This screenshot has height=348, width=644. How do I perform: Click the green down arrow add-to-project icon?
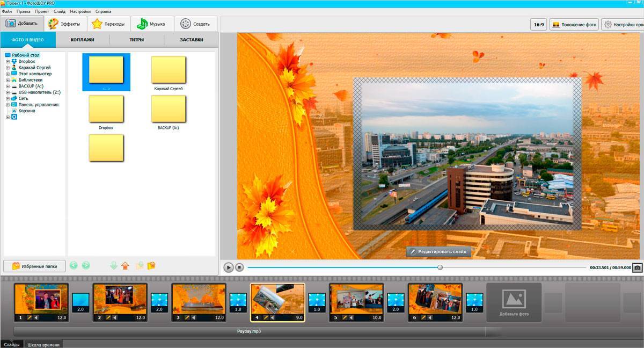click(113, 265)
